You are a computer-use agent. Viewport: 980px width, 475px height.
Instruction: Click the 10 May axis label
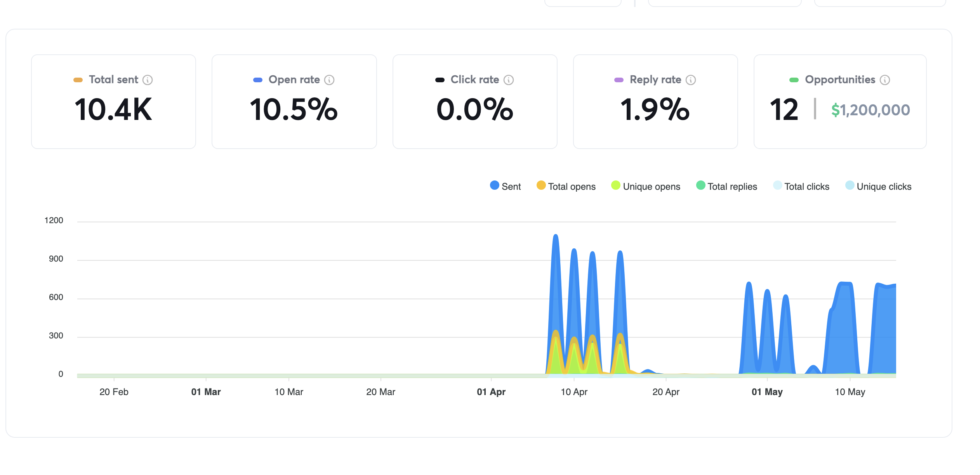tap(850, 392)
